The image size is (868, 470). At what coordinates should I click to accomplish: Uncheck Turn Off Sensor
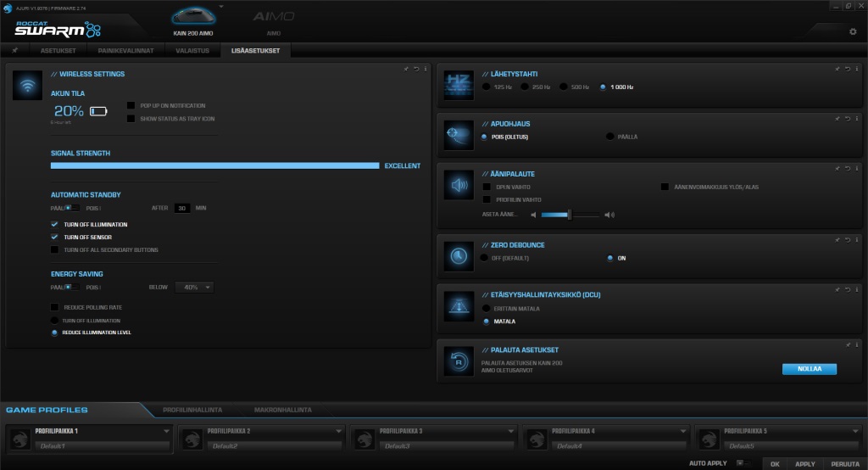[55, 238]
